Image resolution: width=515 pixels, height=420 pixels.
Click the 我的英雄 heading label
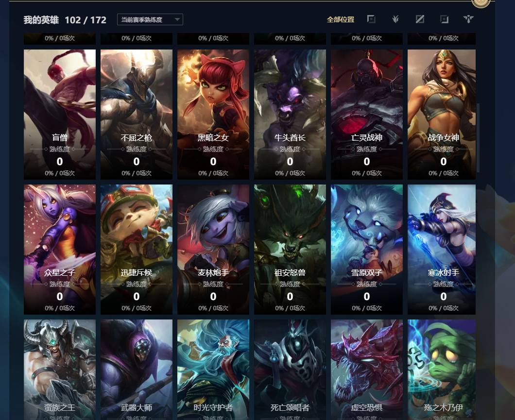(41, 20)
